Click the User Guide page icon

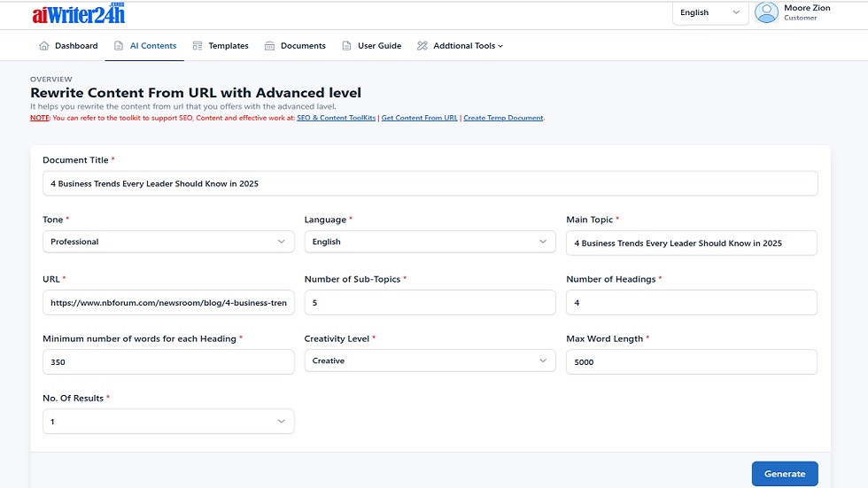pos(347,46)
